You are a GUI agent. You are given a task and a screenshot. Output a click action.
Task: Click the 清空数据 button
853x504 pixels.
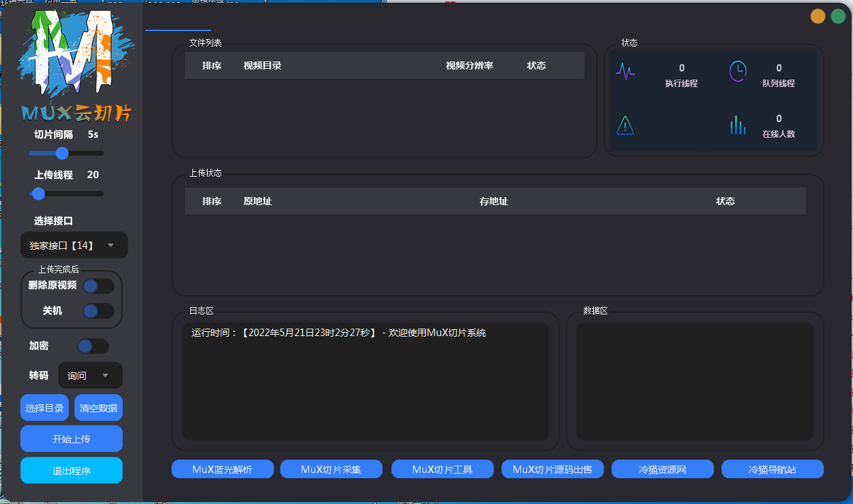pos(99,408)
